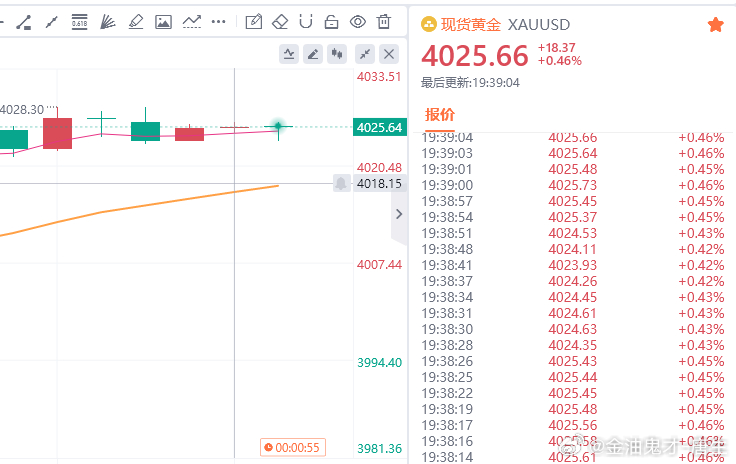The image size is (736, 464).
Task: Toggle the lock drawings padlock
Action: pos(331,22)
